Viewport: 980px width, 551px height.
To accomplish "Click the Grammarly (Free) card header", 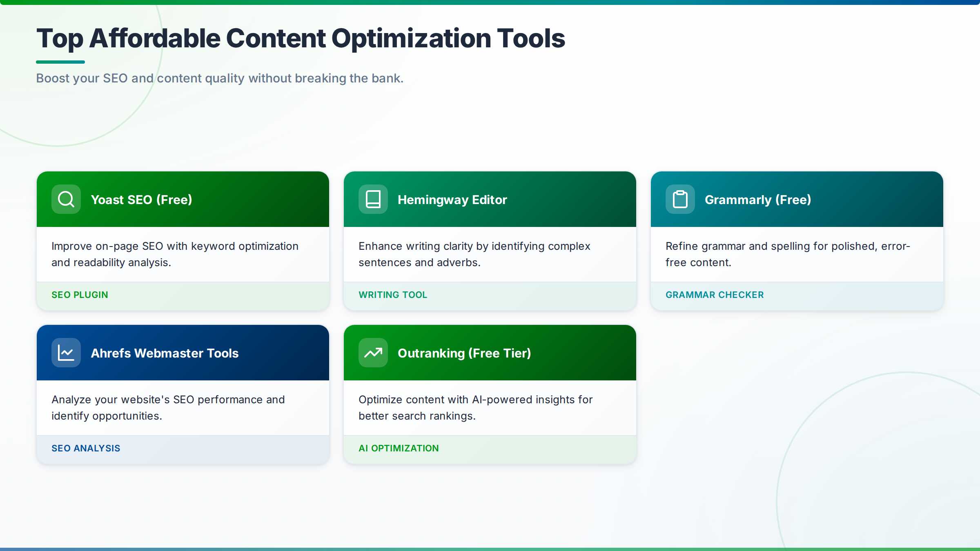I will [x=797, y=199].
